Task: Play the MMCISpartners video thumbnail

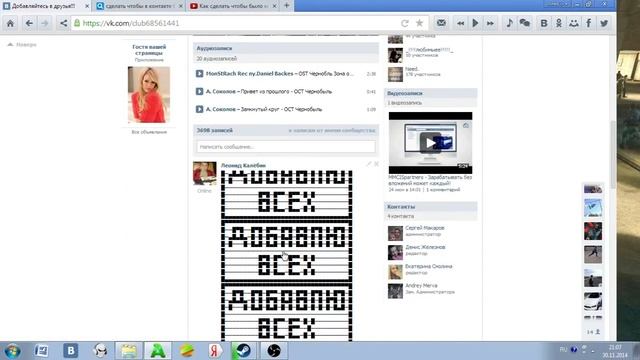Action: click(x=430, y=143)
